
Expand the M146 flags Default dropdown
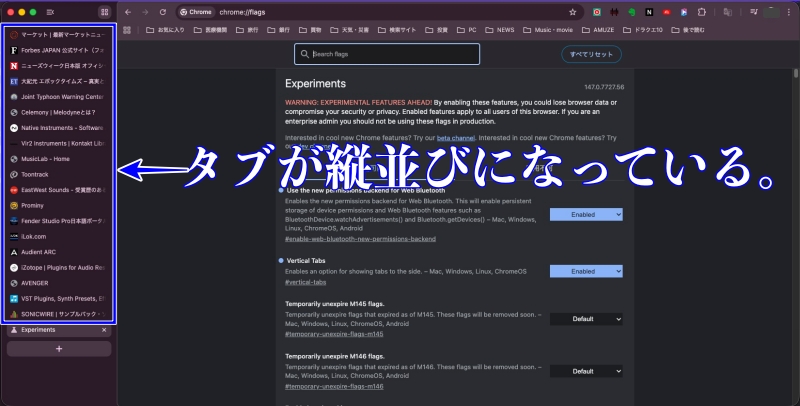coord(586,370)
